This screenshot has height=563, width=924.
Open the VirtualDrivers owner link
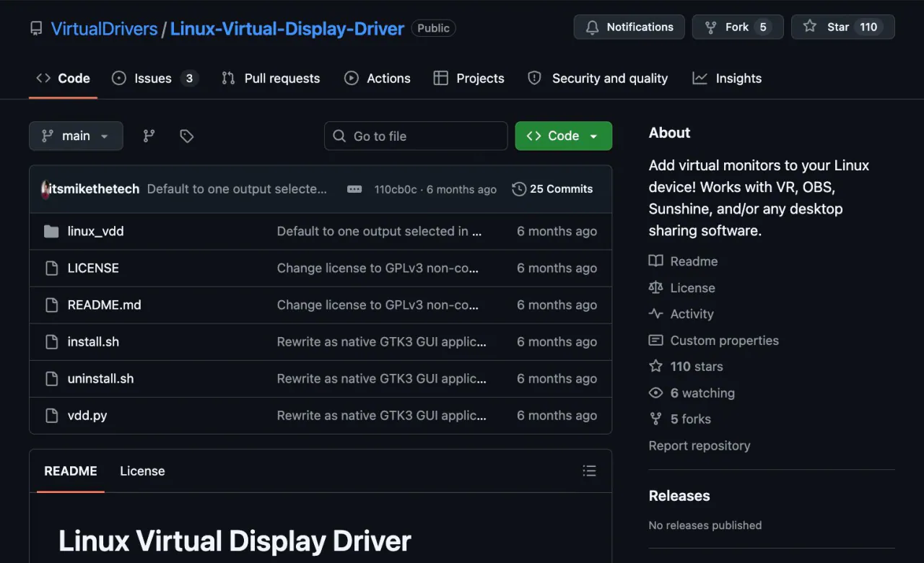104,29
